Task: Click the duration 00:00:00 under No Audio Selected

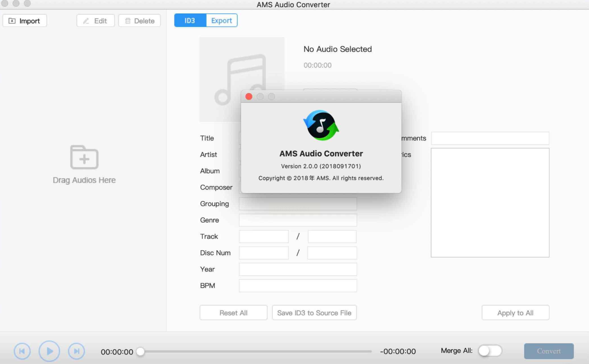Action: coord(318,65)
